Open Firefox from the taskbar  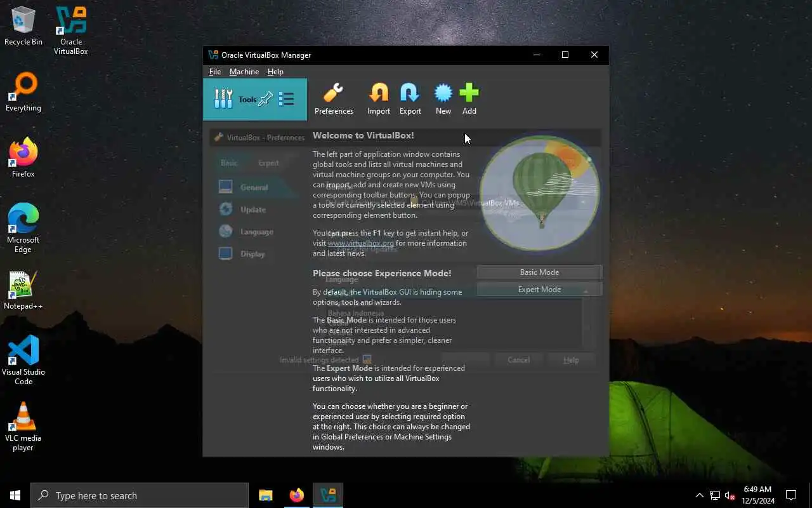point(296,495)
